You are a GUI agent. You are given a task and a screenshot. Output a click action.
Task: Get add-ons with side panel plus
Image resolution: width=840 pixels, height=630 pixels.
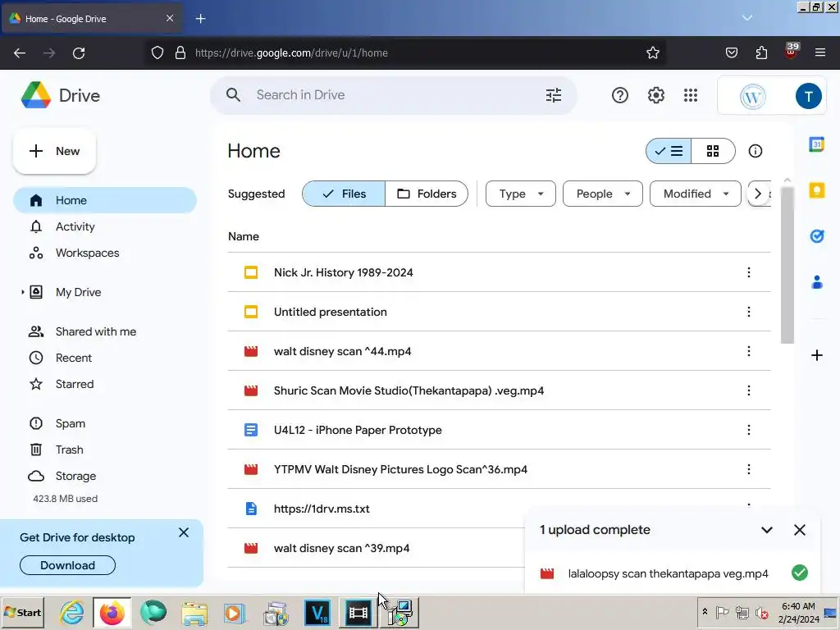816,355
